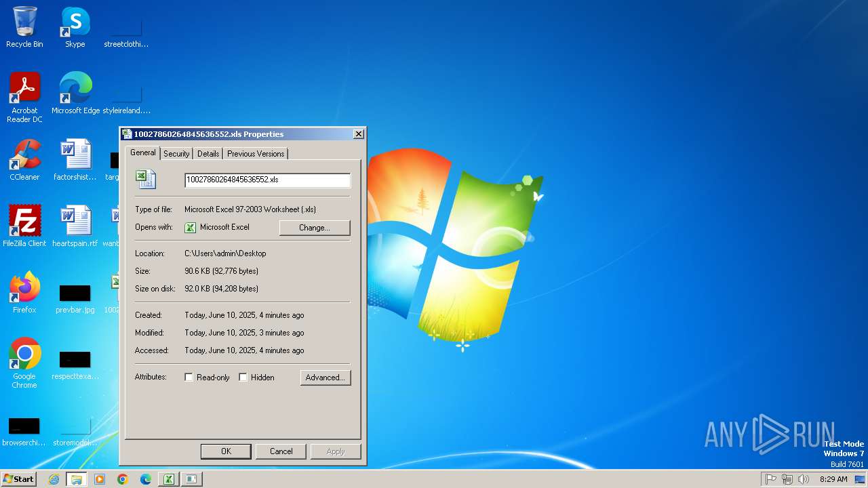Open Windows Explorer taskbar button
Image resolution: width=868 pixels, height=488 pixels.
point(77,479)
